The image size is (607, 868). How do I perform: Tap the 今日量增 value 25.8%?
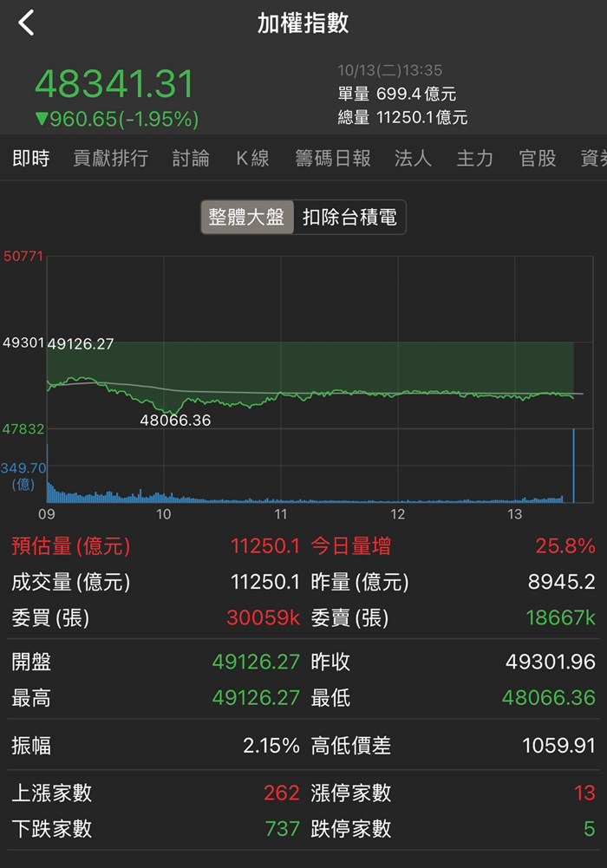click(x=565, y=546)
